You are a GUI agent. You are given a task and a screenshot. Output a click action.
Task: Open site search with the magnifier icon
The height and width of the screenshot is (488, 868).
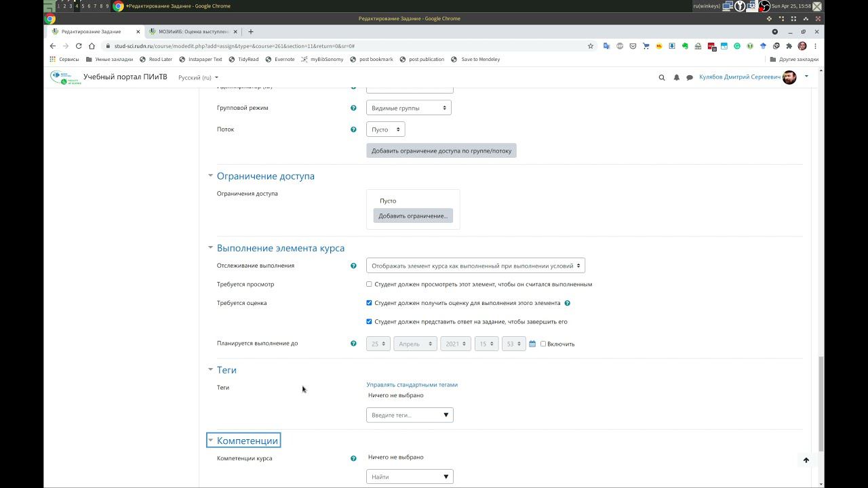tap(662, 77)
